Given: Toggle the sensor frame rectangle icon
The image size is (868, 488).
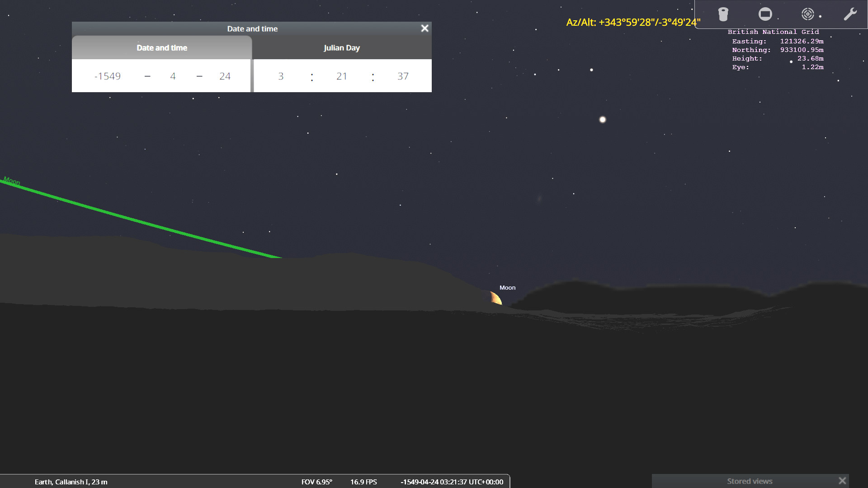Looking at the screenshot, I should [765, 14].
